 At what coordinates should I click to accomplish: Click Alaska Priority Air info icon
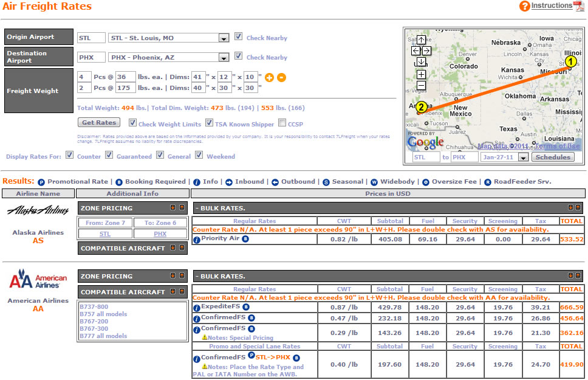pos(196,240)
